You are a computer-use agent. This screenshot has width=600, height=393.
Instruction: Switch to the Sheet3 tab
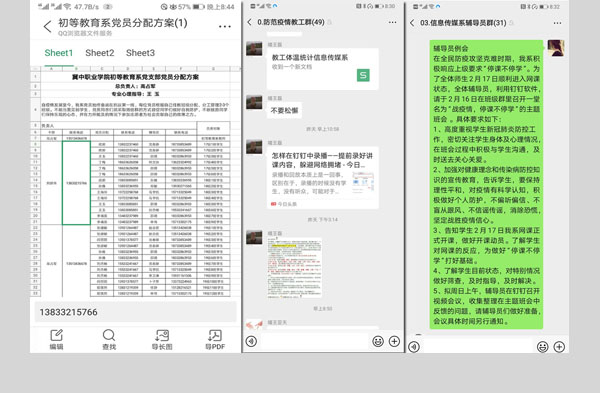click(140, 53)
